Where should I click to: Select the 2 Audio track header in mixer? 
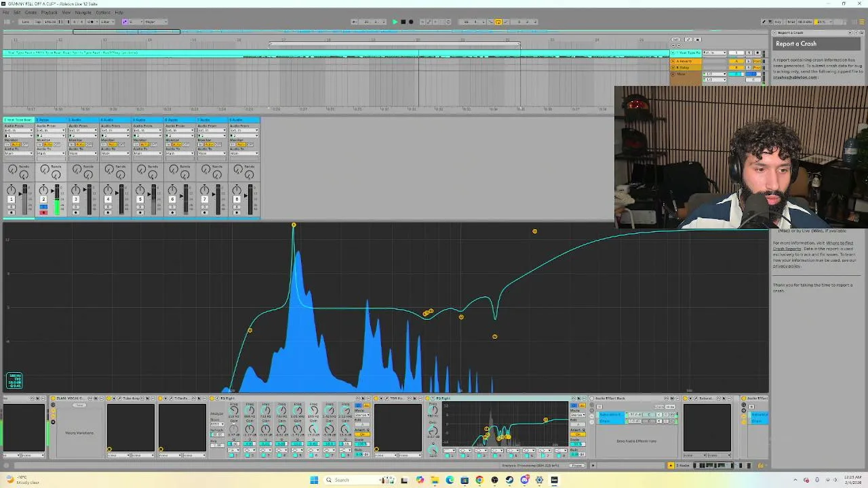51,120
